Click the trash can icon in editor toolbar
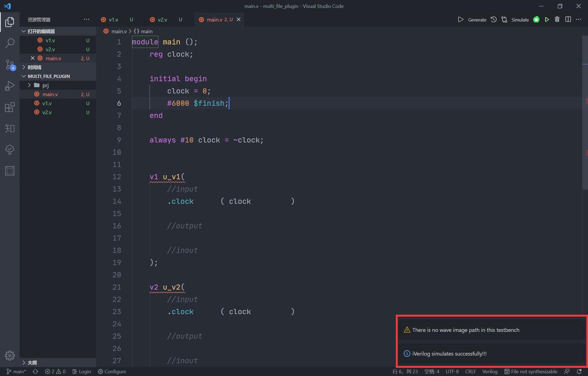 [x=557, y=20]
